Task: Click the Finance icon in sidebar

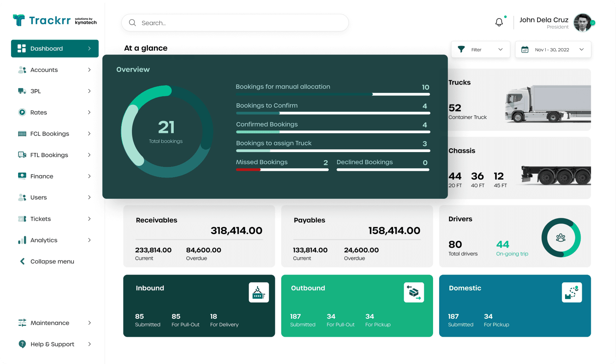Action: coord(22,176)
